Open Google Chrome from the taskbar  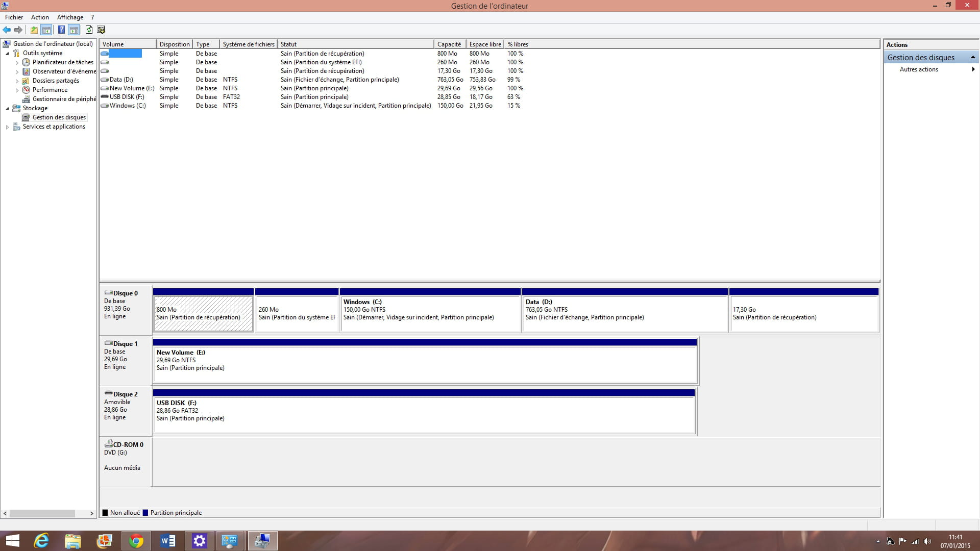[136, 541]
